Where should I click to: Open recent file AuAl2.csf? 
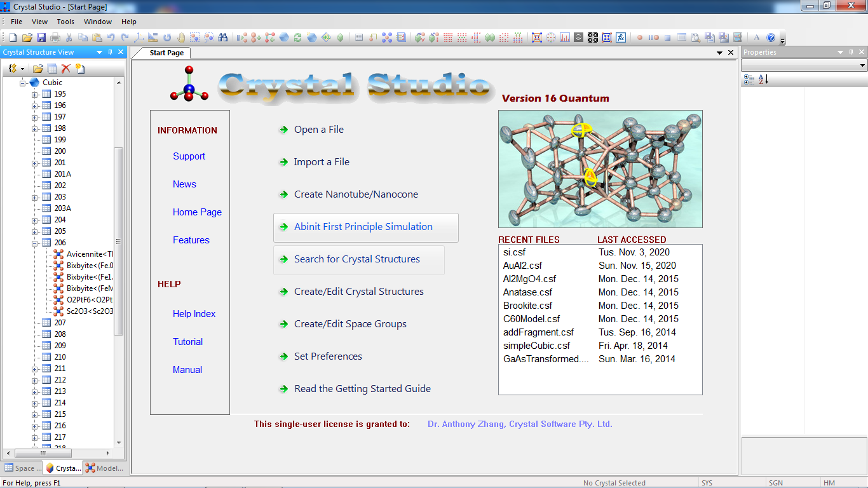coord(522,266)
